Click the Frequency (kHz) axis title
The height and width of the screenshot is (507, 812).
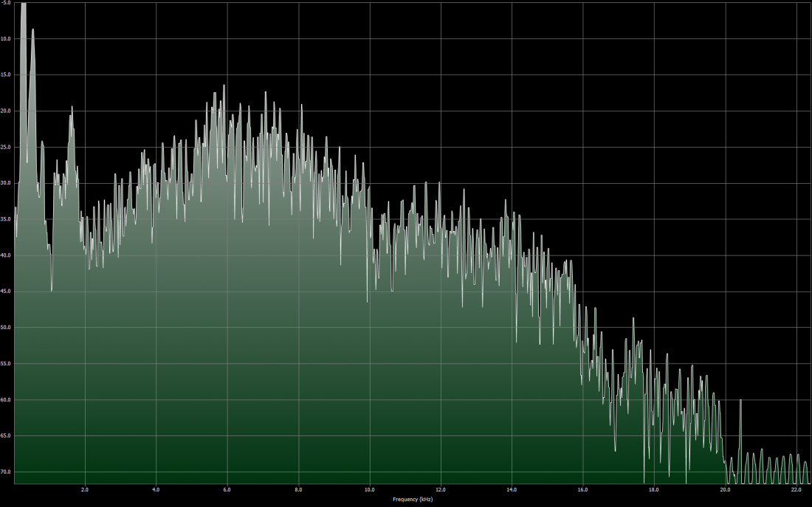tap(412, 499)
